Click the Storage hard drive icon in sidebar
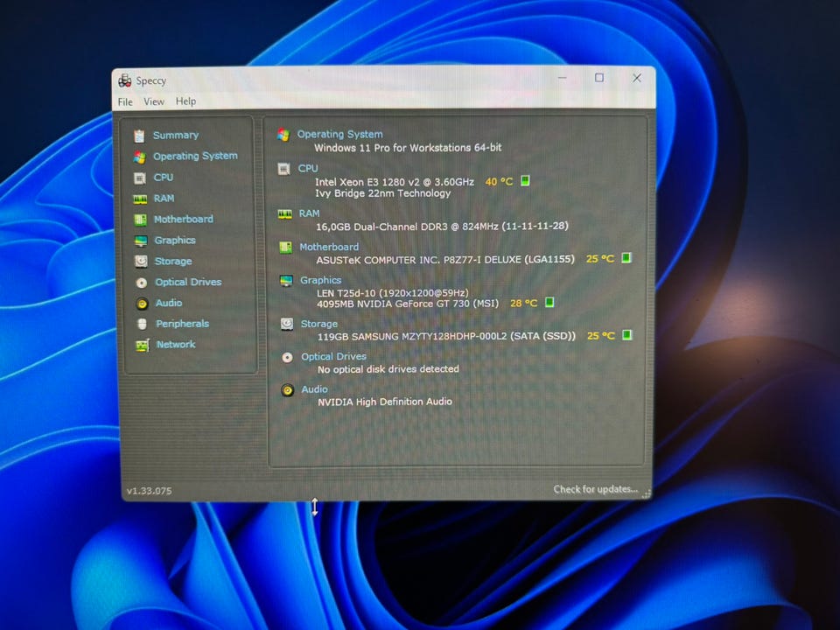Viewport: 840px width, 630px height. pos(141,262)
